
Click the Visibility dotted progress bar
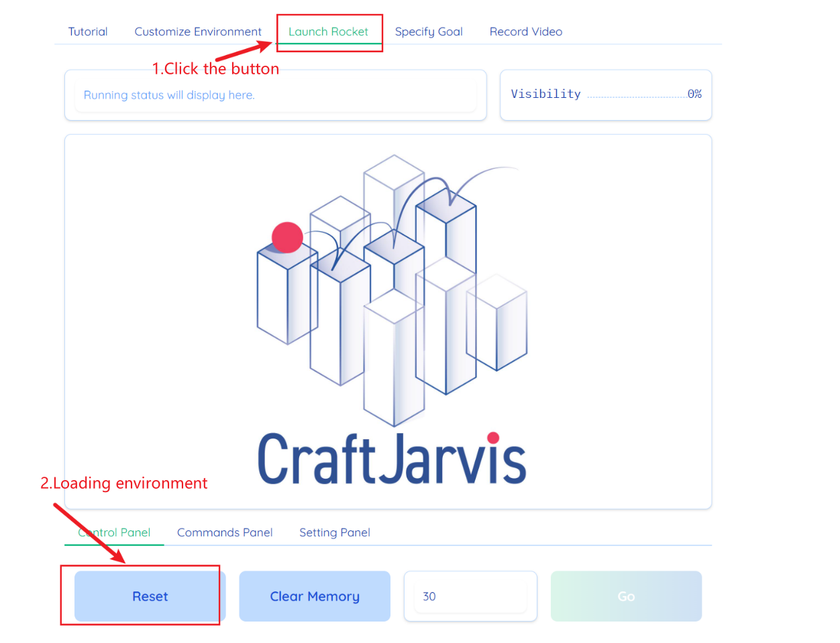pyautogui.click(x=635, y=95)
